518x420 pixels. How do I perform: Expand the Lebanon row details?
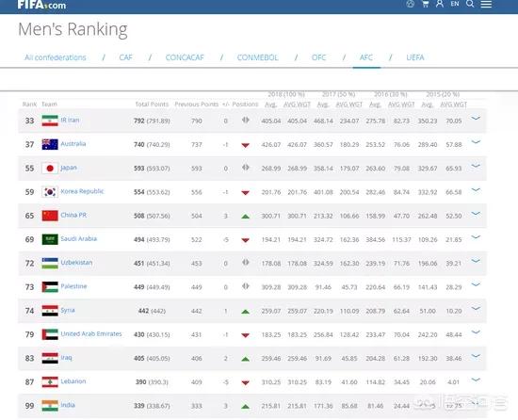[x=476, y=380]
